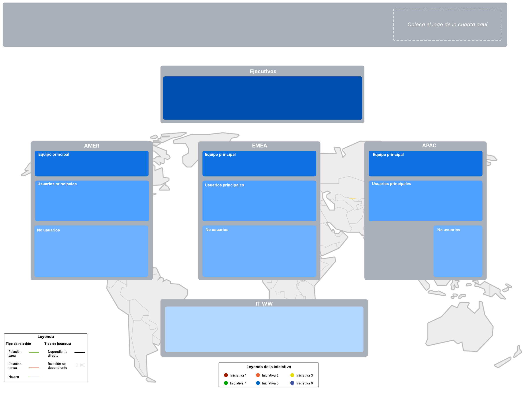Select the Relación sana green line
The width and height of the screenshot is (532, 406).
pos(34,352)
